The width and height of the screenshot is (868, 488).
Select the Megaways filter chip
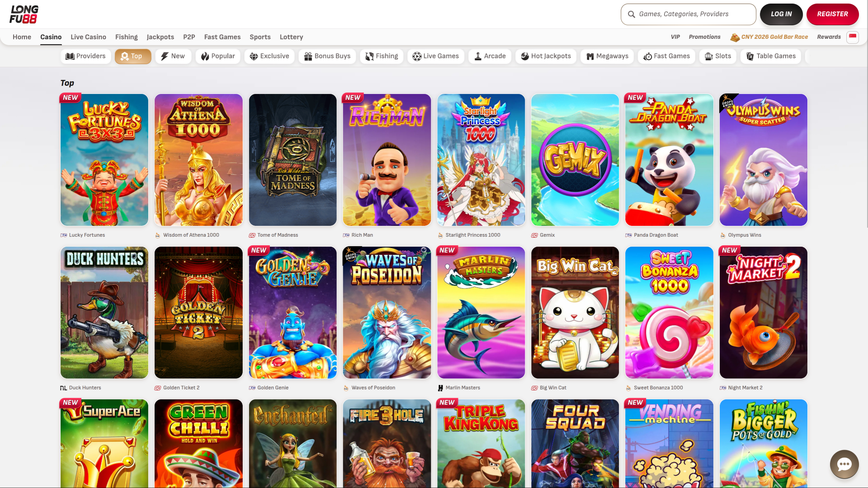607,56
